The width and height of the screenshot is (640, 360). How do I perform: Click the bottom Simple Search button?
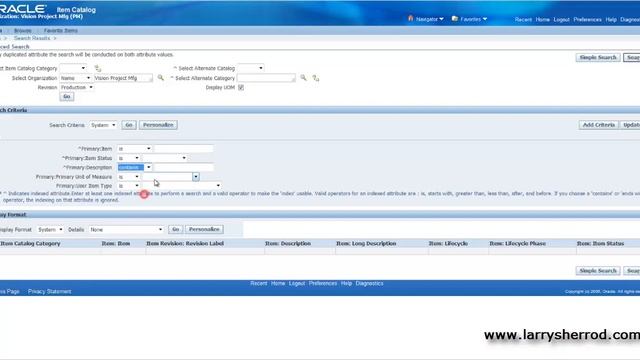(598, 271)
